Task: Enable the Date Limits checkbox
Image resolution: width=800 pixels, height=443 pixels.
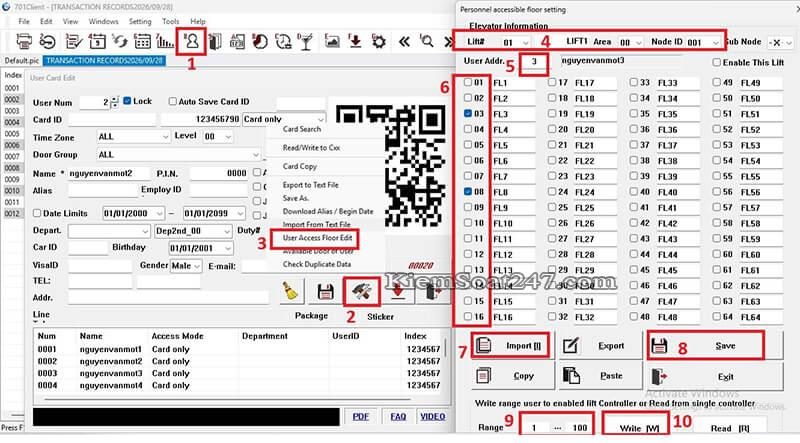Action: 37,213
